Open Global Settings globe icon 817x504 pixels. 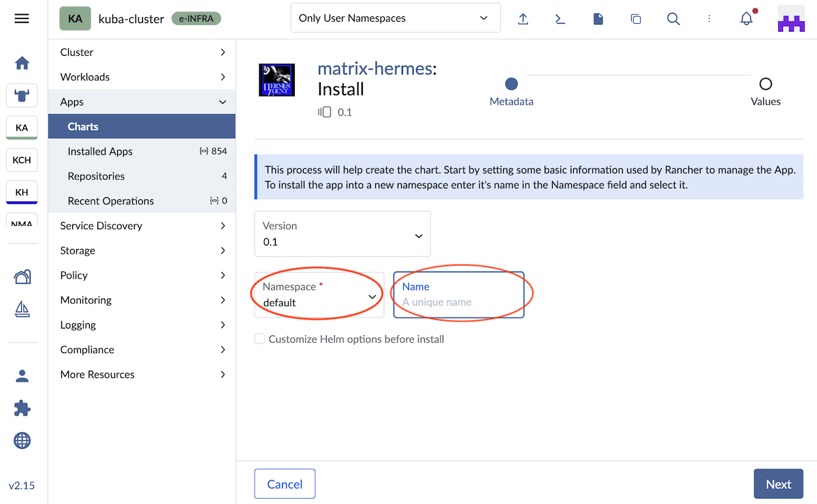click(x=22, y=441)
